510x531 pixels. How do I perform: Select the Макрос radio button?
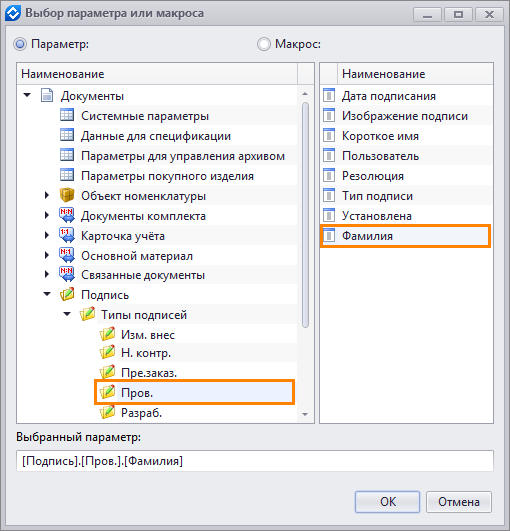click(x=264, y=44)
